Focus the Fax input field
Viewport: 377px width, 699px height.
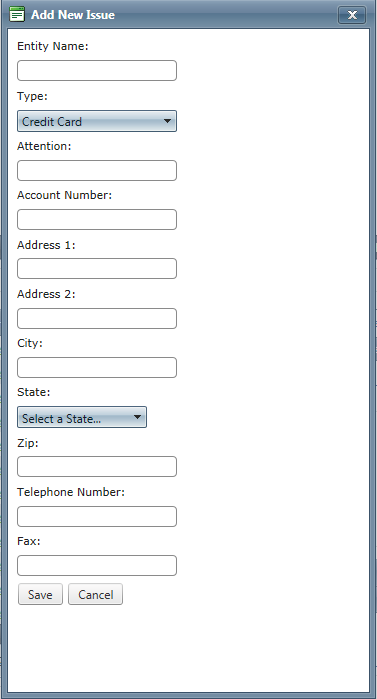(x=97, y=565)
